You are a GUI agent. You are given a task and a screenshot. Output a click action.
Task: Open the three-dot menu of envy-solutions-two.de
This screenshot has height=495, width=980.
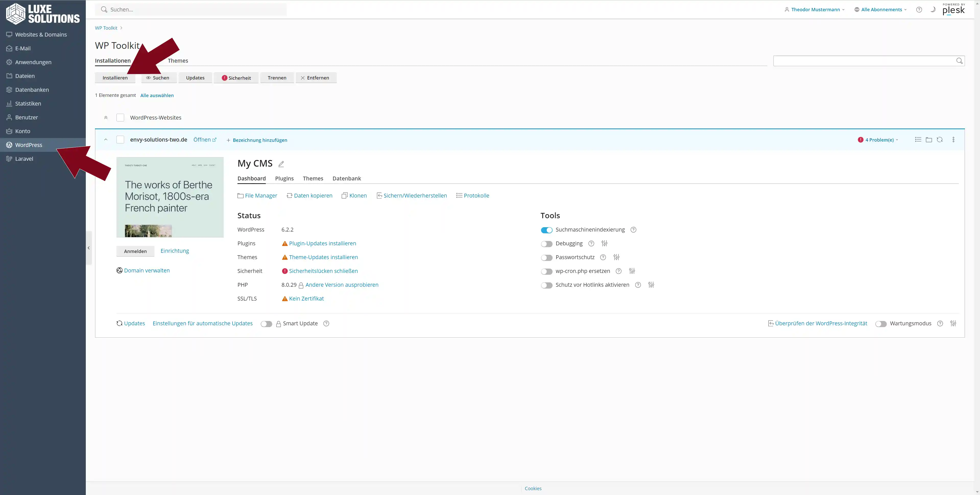click(x=953, y=140)
